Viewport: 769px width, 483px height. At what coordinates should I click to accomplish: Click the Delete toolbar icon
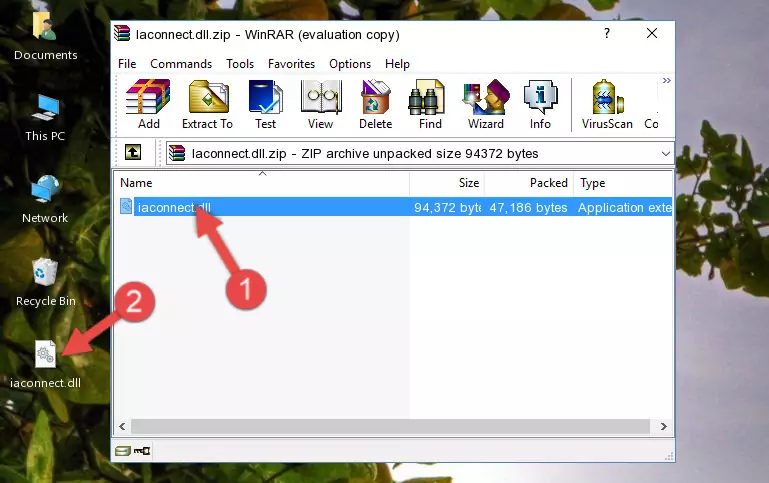coord(376,104)
